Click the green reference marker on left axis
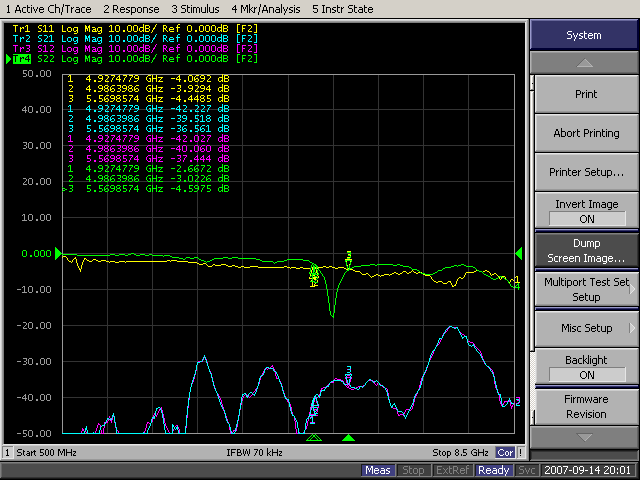This screenshot has height=480, width=640. point(58,253)
